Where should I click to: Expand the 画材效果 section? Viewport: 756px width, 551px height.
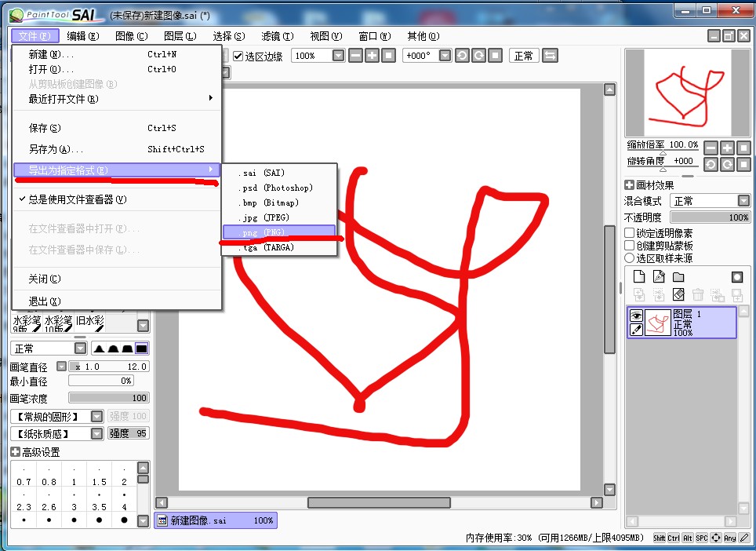click(x=629, y=184)
